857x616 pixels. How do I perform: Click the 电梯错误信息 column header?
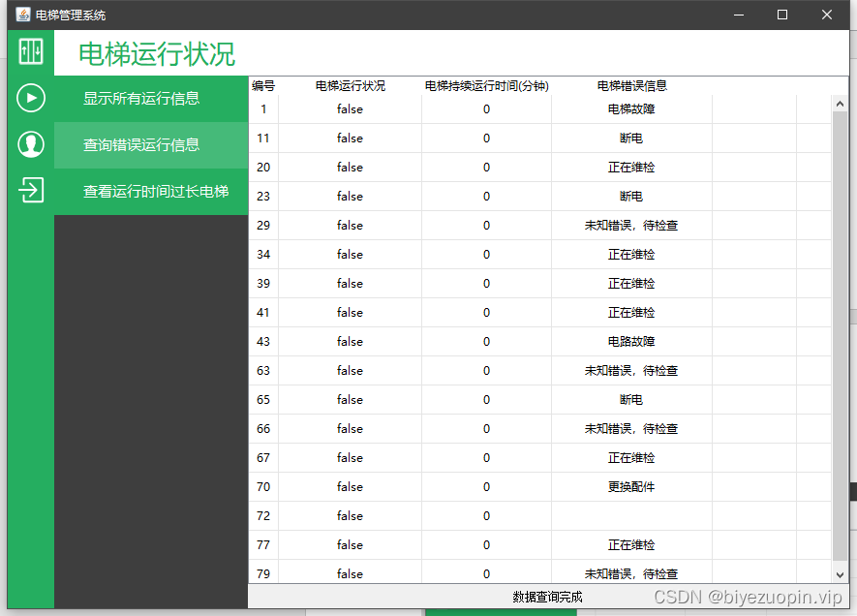(x=630, y=85)
